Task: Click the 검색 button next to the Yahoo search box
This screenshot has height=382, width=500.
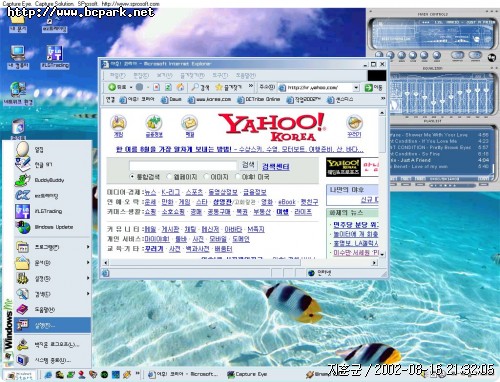Action: click(x=248, y=165)
